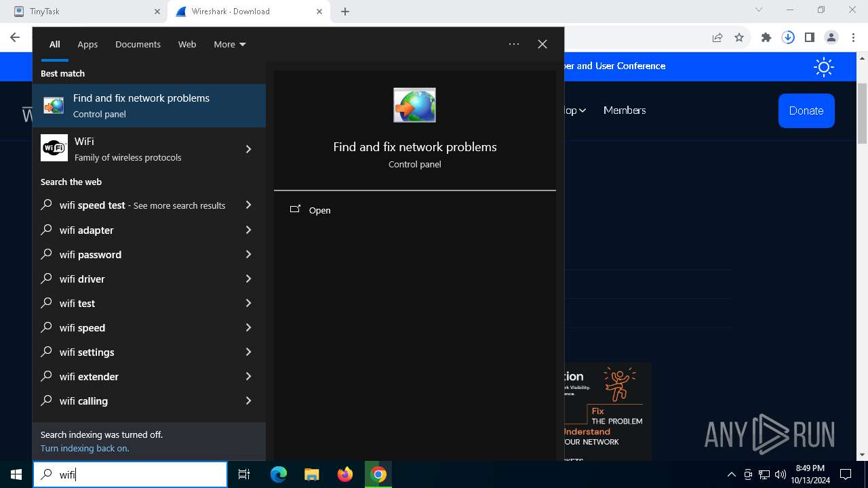
Task: Go back in Chrome
Action: point(15,38)
